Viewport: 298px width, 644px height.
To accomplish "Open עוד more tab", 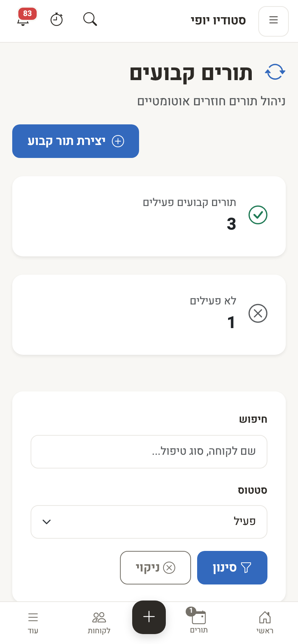I will point(33,623).
